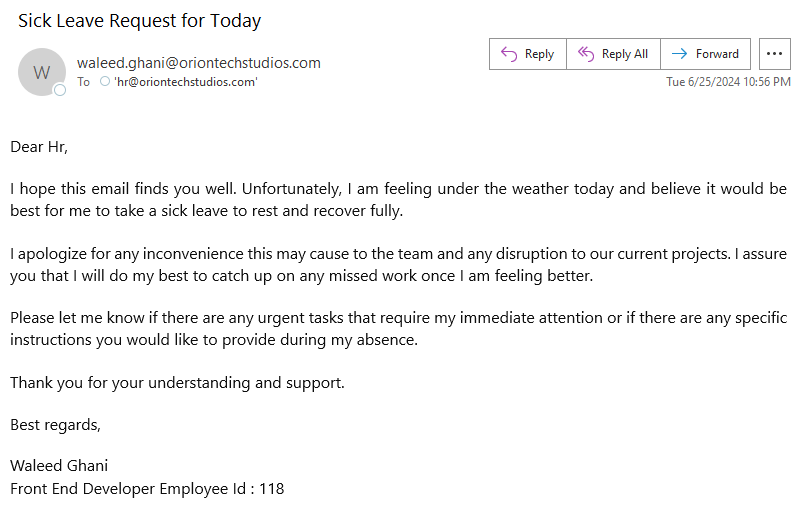Click the presence circle beside the hr recipient
The image size is (810, 525).
click(x=105, y=82)
